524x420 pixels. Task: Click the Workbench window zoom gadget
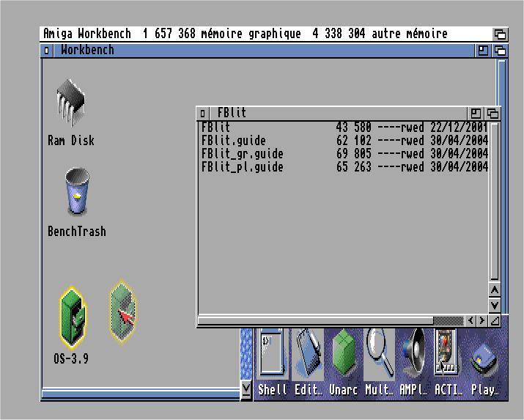pos(483,51)
